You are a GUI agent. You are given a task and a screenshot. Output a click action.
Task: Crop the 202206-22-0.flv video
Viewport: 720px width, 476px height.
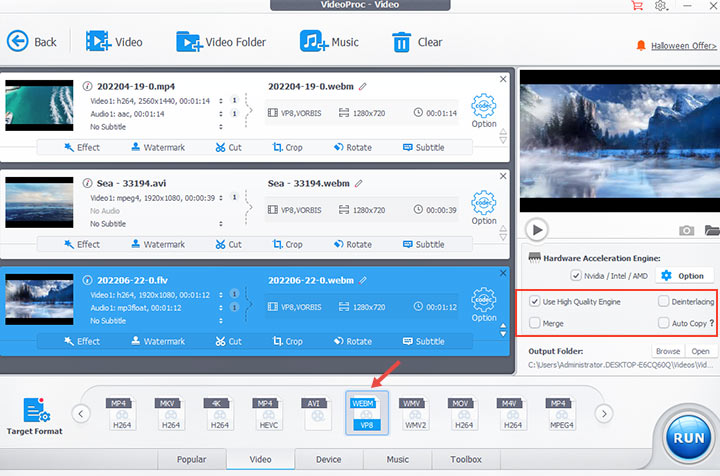click(287, 341)
